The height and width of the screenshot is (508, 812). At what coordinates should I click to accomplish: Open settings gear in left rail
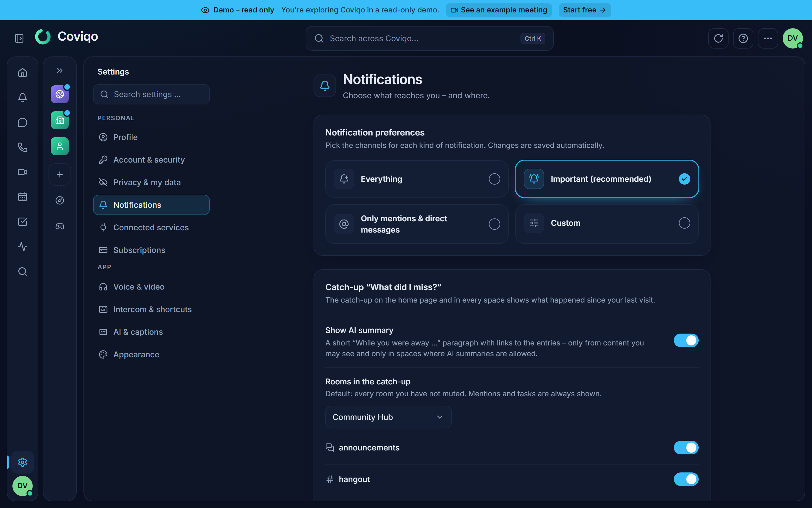pos(23,462)
